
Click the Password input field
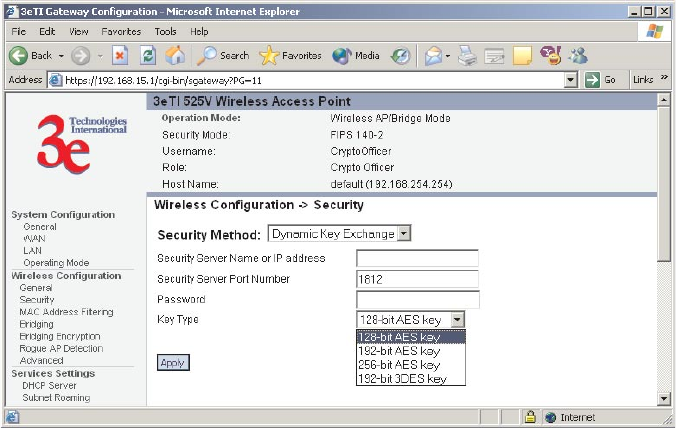418,300
